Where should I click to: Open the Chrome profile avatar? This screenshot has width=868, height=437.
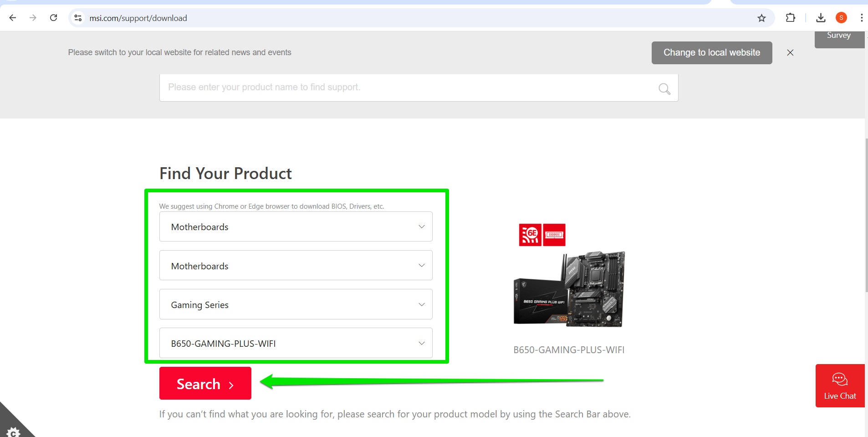tap(841, 18)
